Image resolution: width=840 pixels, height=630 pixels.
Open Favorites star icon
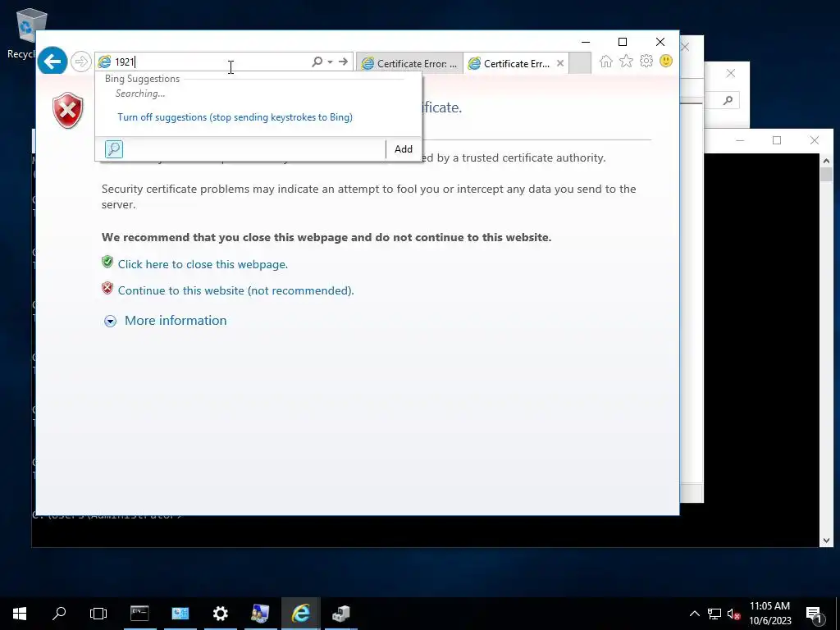coord(626,61)
